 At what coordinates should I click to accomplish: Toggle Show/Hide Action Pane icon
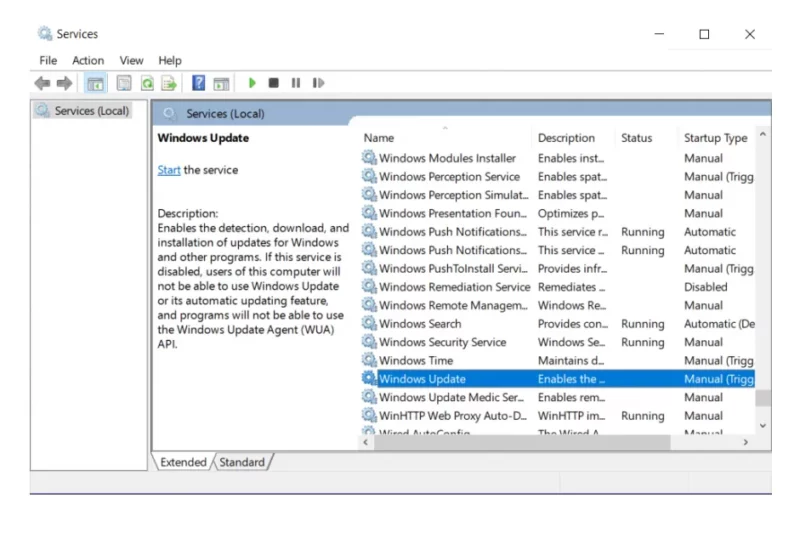[221, 83]
